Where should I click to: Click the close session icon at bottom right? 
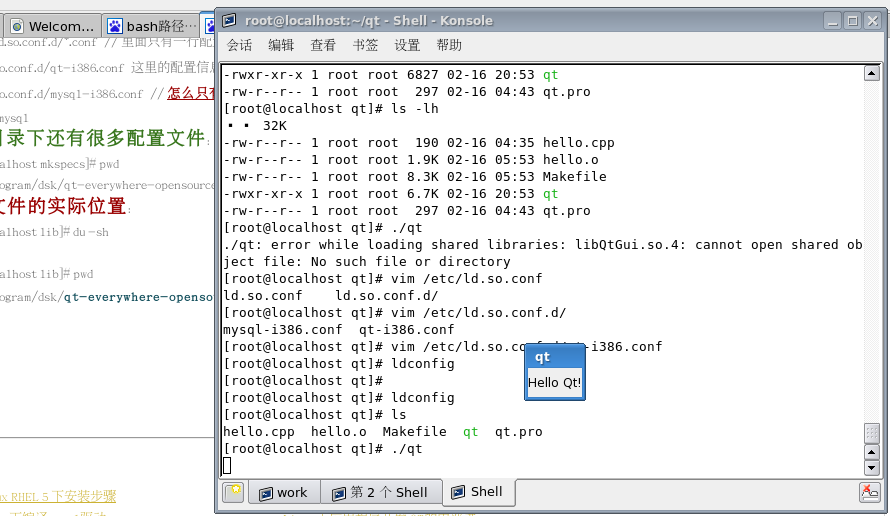click(870, 492)
